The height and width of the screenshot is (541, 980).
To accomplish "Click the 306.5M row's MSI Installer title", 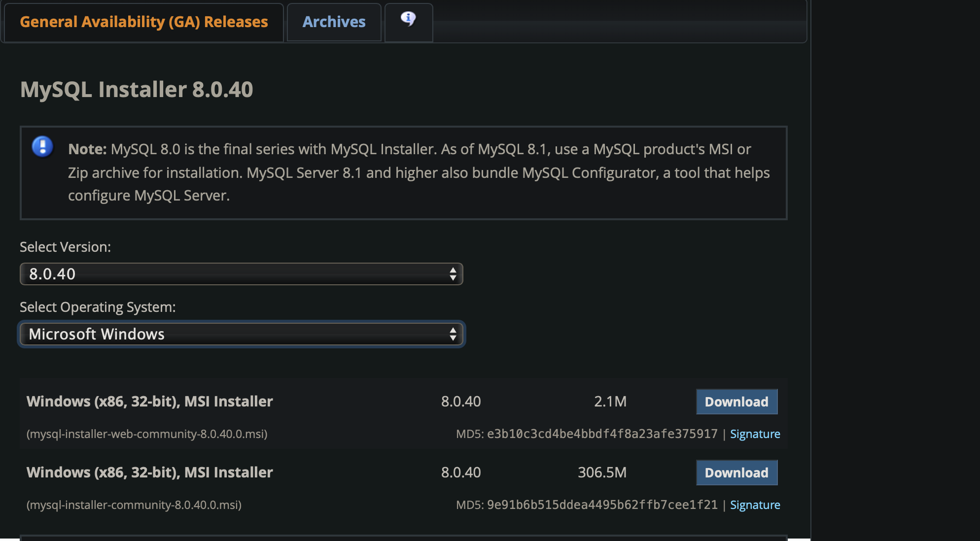I will coord(149,473).
